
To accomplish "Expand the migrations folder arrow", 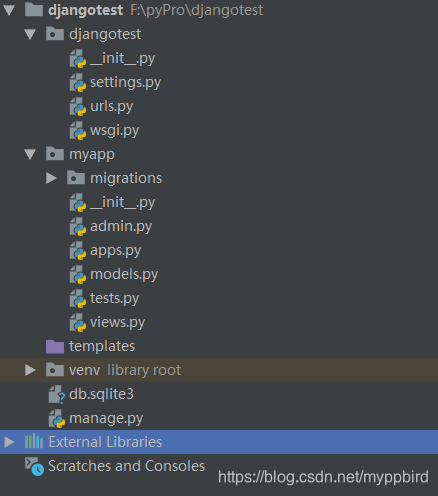I will pos(51,178).
